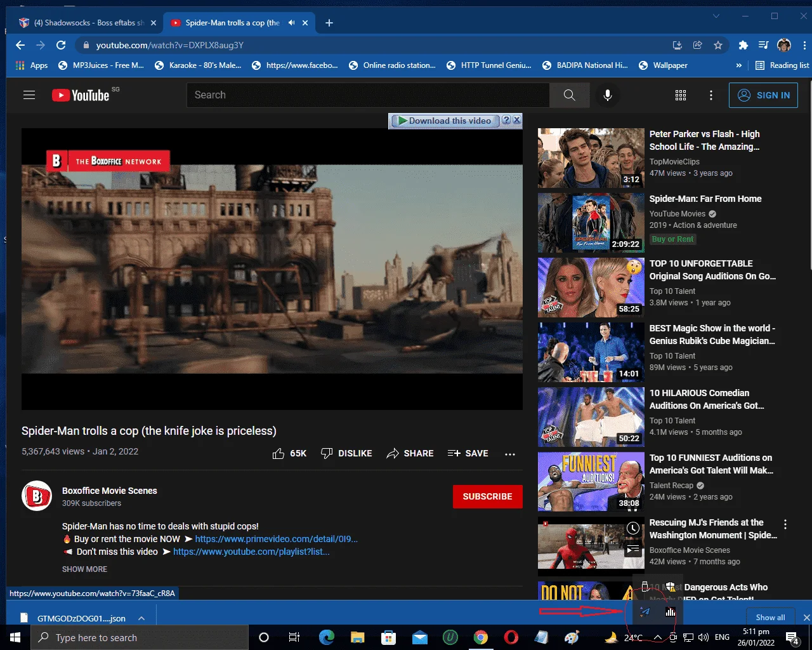Click the share page icon in address bar
812x650 pixels.
click(x=698, y=45)
